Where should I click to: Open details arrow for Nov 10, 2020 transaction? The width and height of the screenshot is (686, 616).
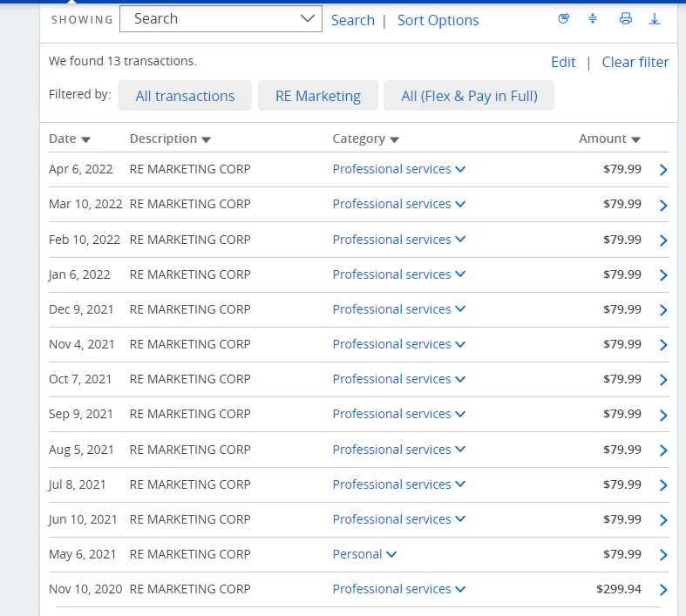(x=663, y=590)
